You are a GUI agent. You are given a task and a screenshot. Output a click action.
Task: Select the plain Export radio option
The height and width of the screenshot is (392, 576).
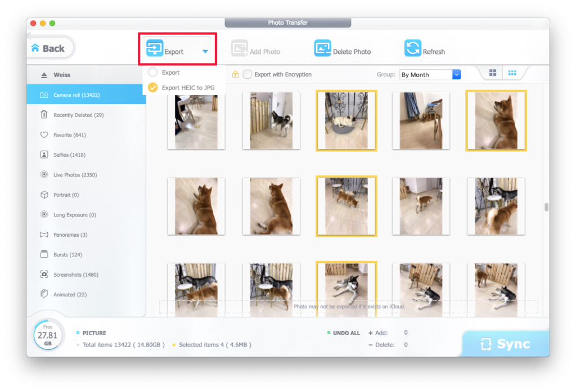152,73
